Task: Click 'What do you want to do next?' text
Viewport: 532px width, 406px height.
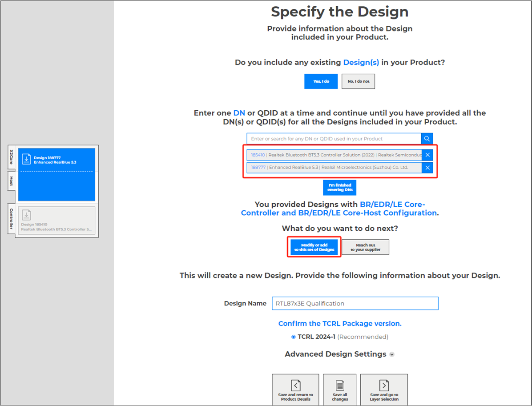Action: [x=340, y=228]
